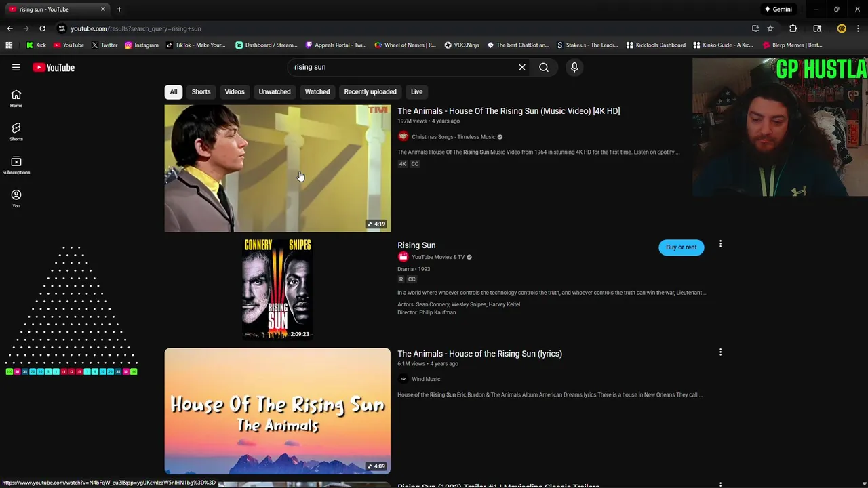This screenshot has height=488, width=868.
Task: Open Christmas Songs - Timeless Music channel
Action: [x=454, y=137]
